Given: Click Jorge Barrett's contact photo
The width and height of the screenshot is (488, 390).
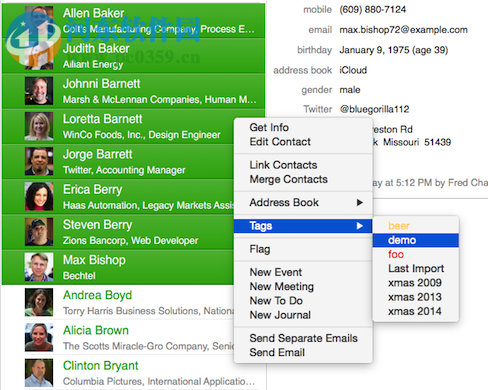Looking at the screenshot, I should [39, 161].
